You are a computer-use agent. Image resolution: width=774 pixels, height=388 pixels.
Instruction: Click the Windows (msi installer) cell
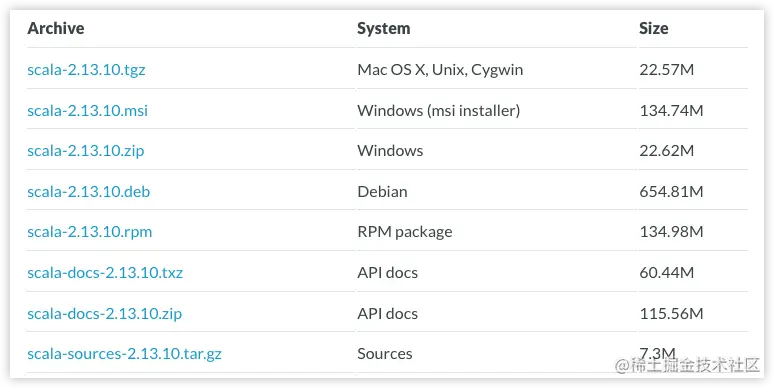pyautogui.click(x=439, y=110)
